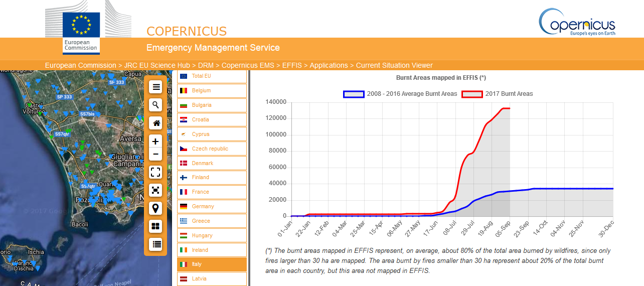644x286 pixels.
Task: Click the chart footnote paragraph
Action: pyautogui.click(x=439, y=260)
